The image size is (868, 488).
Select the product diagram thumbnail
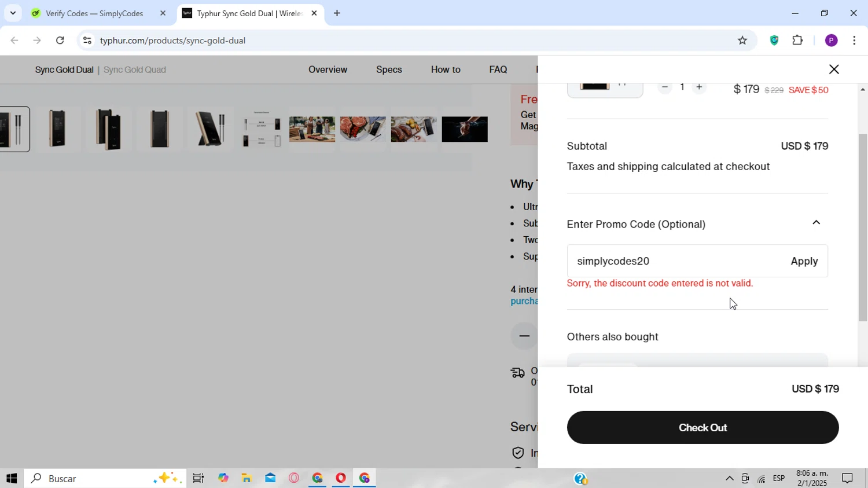pyautogui.click(x=261, y=129)
